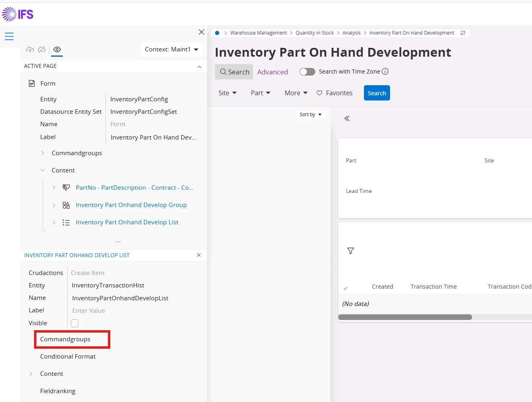Screen dimensions: 532x402
Task: Open the hamburger navigation menu
Action: click(x=9, y=37)
